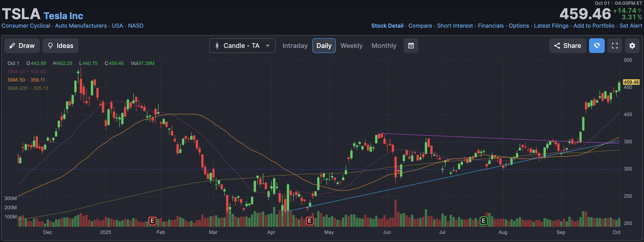Click the Vol 97.39M value
The width and height of the screenshot is (644, 242).
143,63
